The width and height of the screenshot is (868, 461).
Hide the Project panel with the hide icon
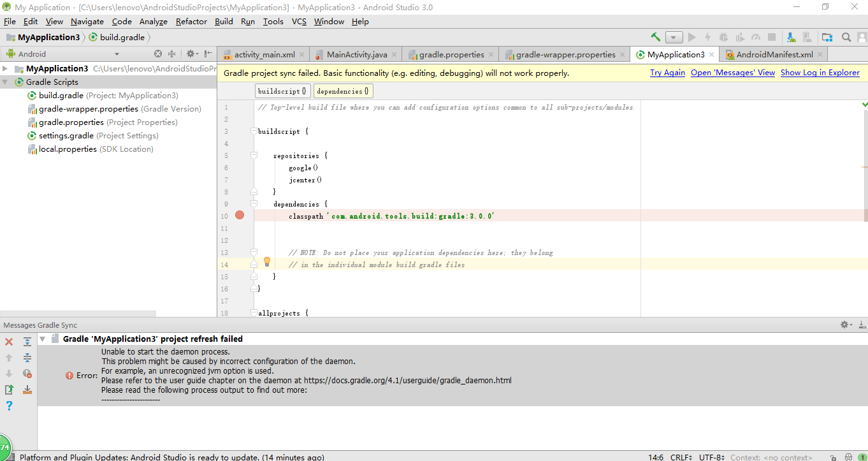[208, 54]
